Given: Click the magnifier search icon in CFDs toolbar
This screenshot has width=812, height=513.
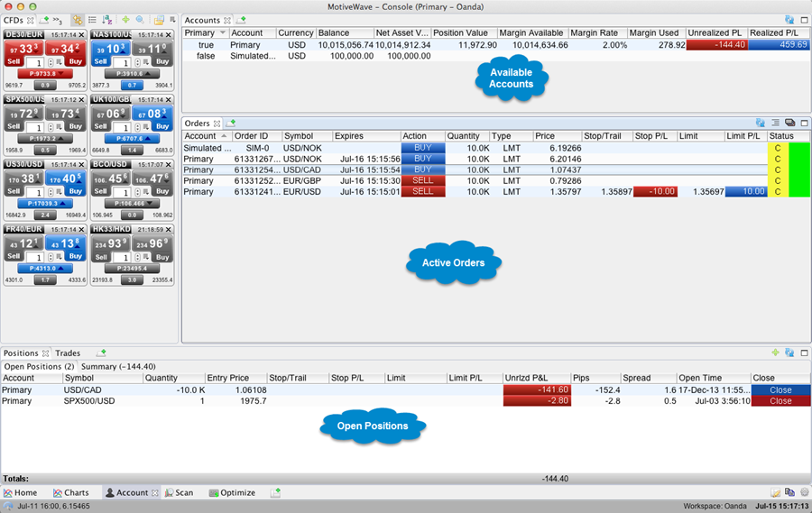Looking at the screenshot, I should click(x=140, y=20).
